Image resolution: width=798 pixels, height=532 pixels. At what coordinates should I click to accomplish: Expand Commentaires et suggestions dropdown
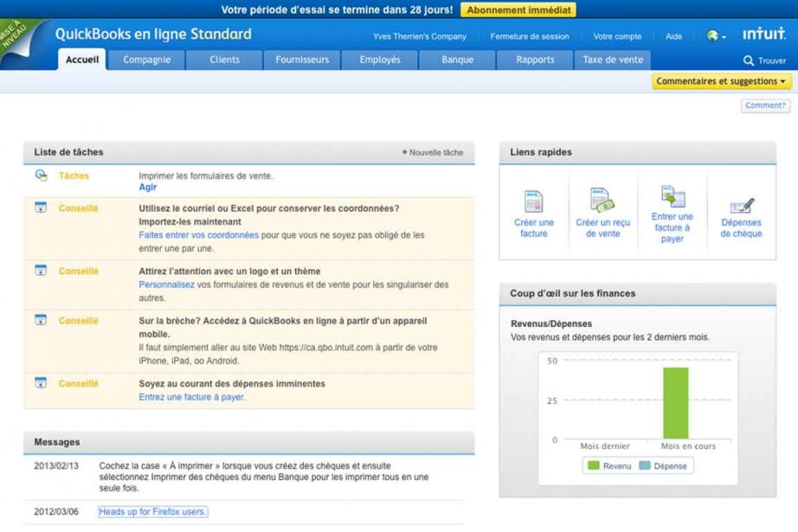[x=722, y=81]
